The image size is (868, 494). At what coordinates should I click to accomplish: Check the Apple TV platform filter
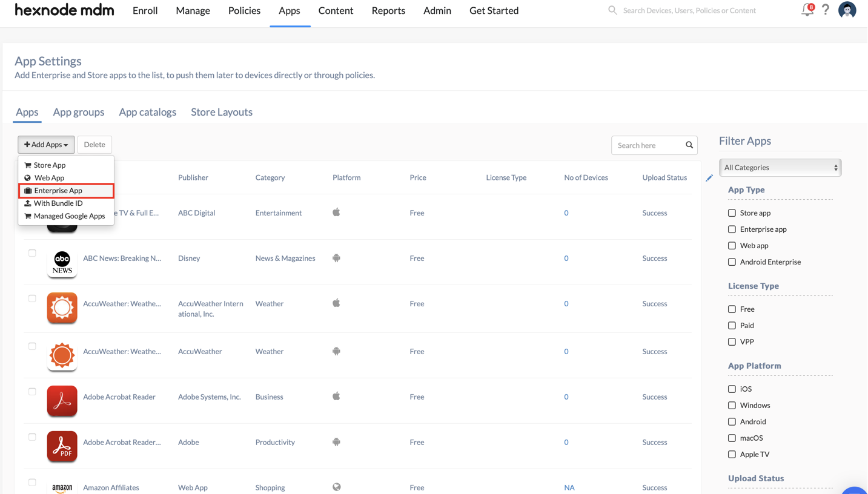(x=732, y=455)
